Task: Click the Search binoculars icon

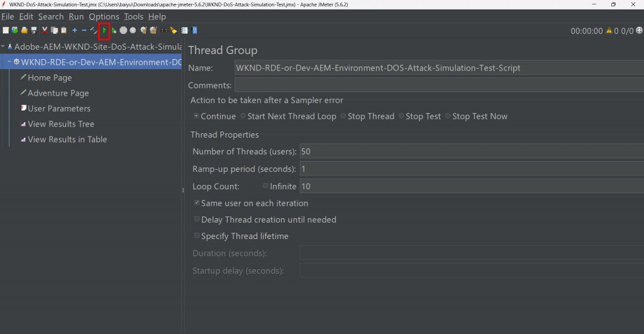Action: pos(164,30)
